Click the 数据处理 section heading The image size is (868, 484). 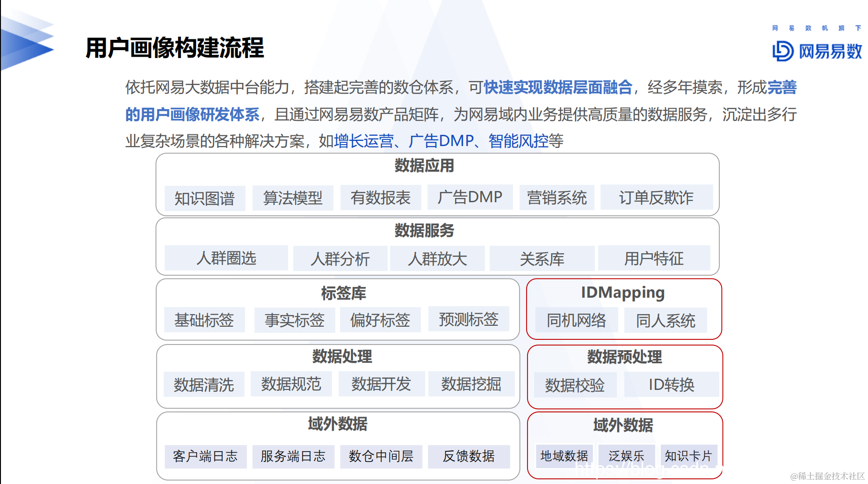click(x=342, y=357)
